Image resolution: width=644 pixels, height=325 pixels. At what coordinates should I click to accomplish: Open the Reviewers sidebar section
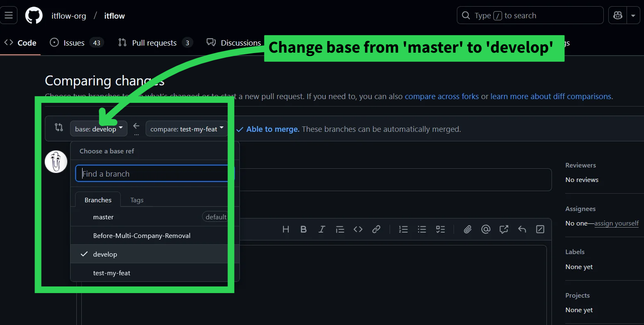[581, 165]
